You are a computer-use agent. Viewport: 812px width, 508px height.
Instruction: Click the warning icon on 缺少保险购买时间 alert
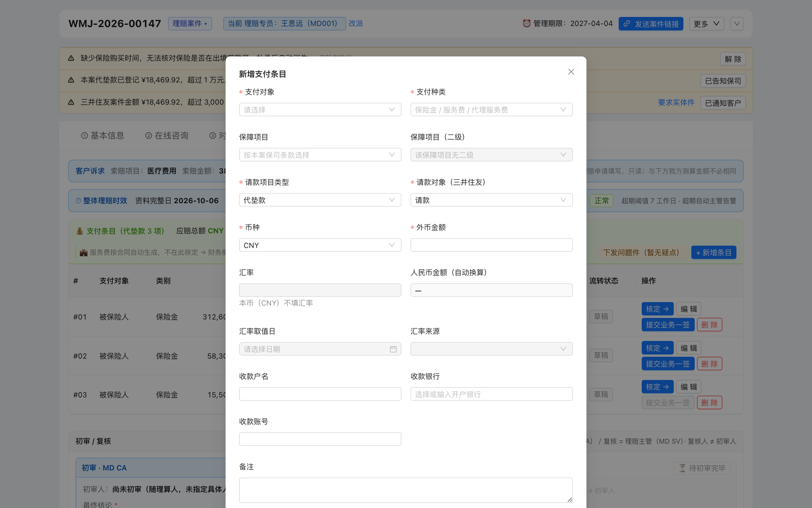pyautogui.click(x=71, y=58)
